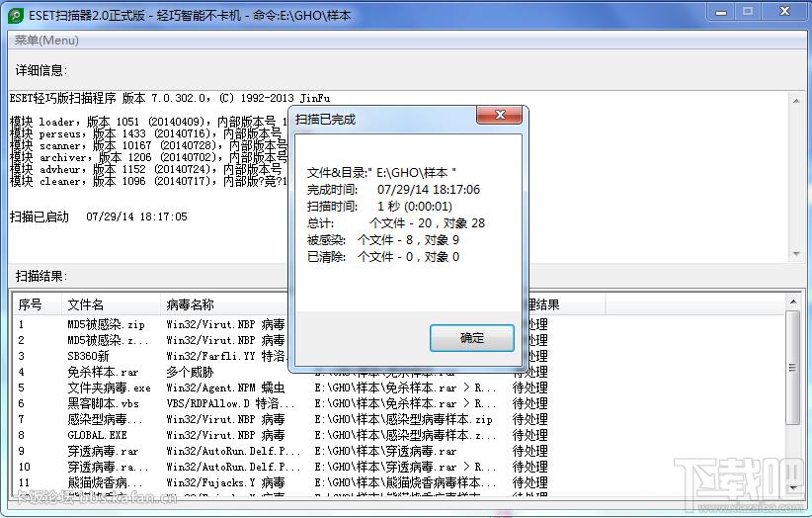812x518 pixels.
Task: Select the file name in result row 7
Action: [x=105, y=419]
